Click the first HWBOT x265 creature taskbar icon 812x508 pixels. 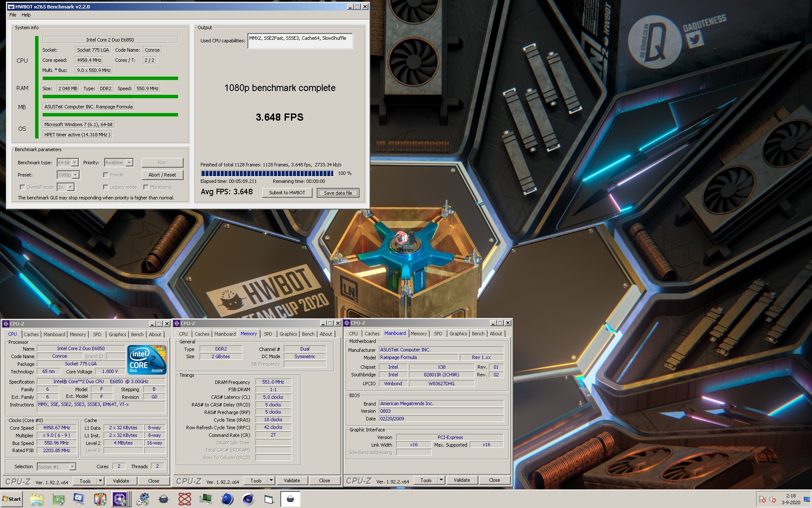(x=164, y=499)
